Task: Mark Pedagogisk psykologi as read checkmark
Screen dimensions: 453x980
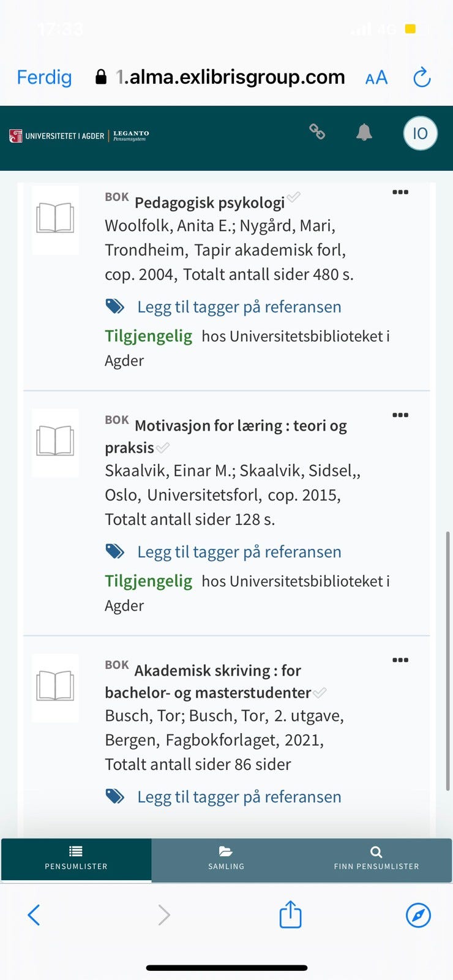Action: [x=294, y=197]
